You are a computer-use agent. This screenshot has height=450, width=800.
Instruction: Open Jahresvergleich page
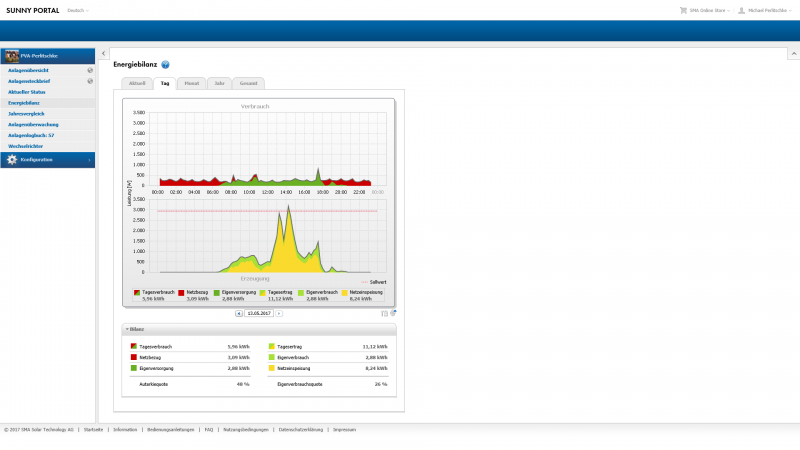click(x=26, y=114)
